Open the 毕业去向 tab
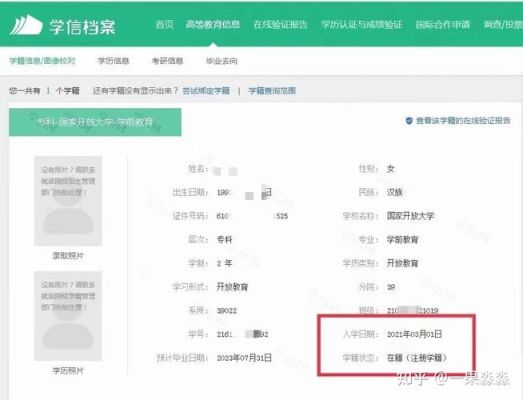 [221, 61]
